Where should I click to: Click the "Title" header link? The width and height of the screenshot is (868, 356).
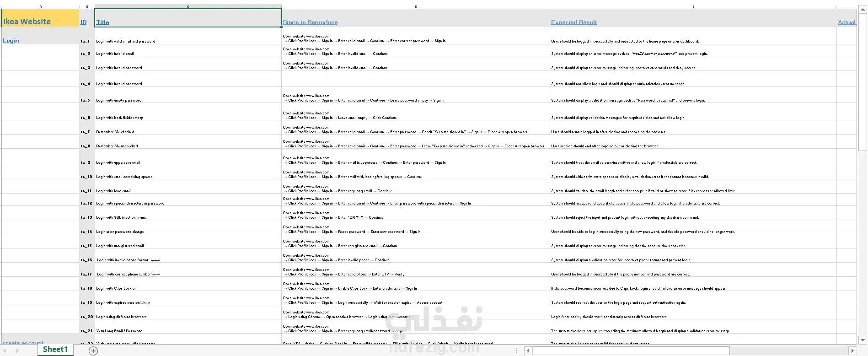click(x=102, y=22)
